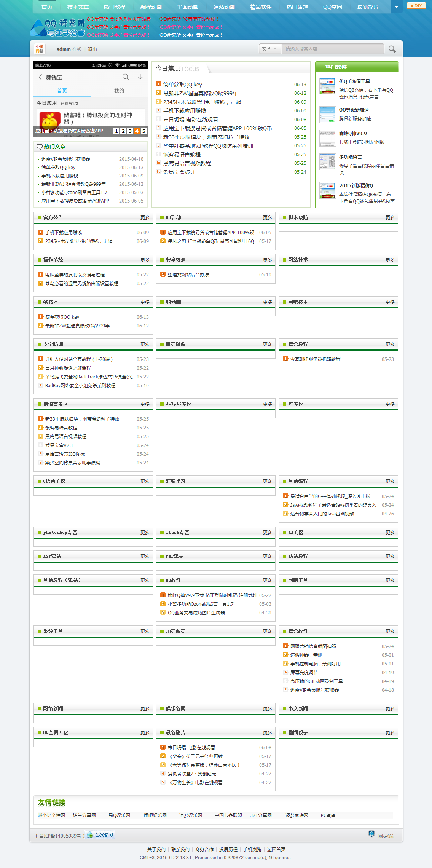Open section heading QQ技术
The image size is (432, 868).
point(51,302)
